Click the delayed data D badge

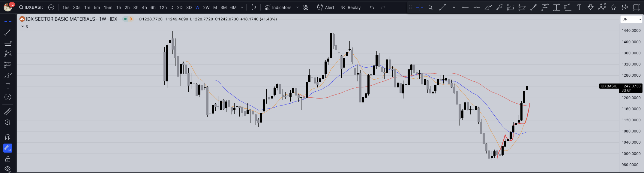pyautogui.click(x=131, y=19)
